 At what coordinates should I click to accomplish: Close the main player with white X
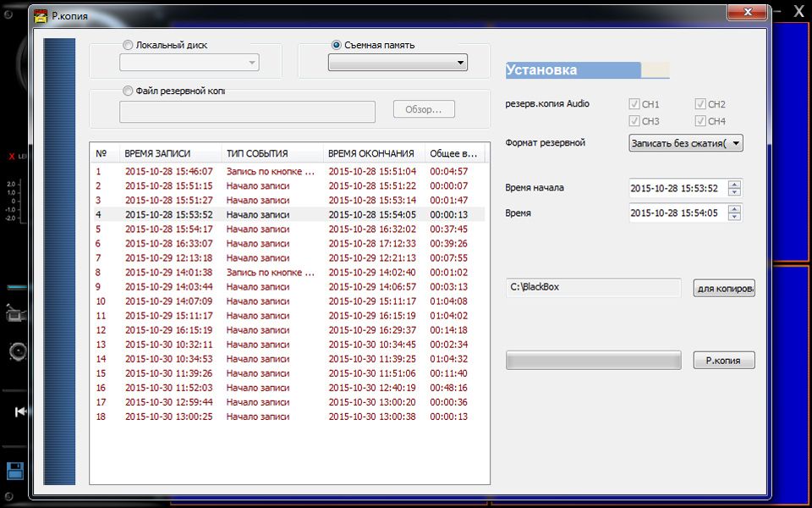tap(798, 11)
